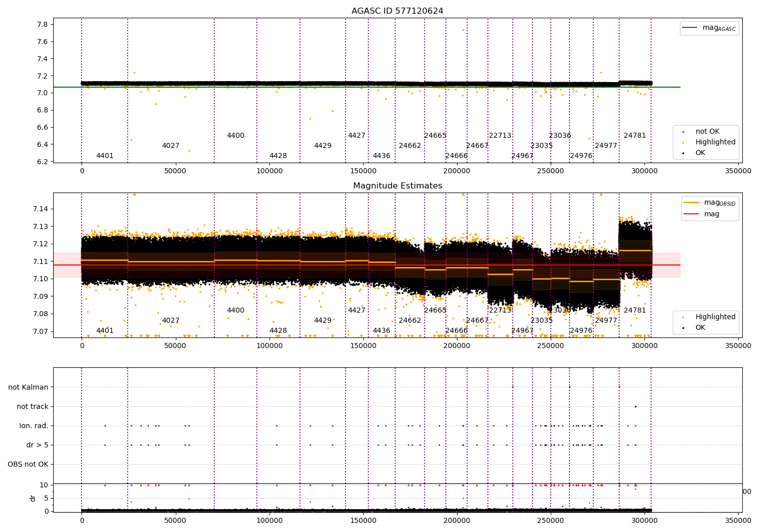Click OBSID label 22713 in top plot
This screenshot has height=532, width=760.
pyautogui.click(x=500, y=136)
